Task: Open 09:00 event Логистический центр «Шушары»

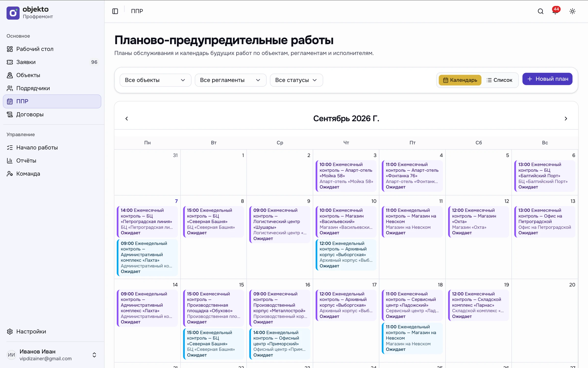Action: point(280,224)
